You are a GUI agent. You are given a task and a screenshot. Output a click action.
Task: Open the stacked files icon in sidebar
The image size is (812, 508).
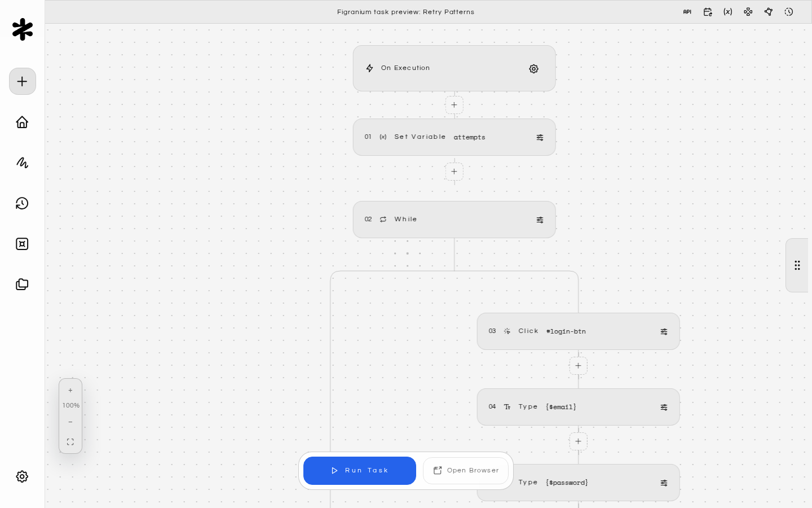point(22,284)
